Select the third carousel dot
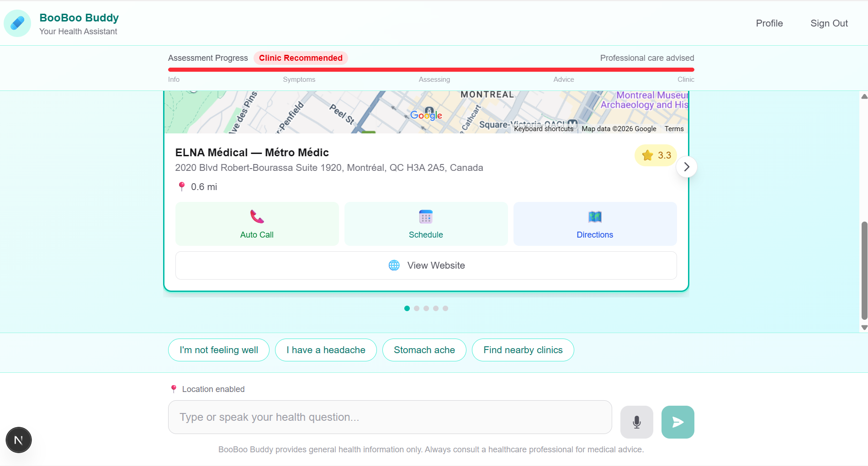 (x=426, y=308)
